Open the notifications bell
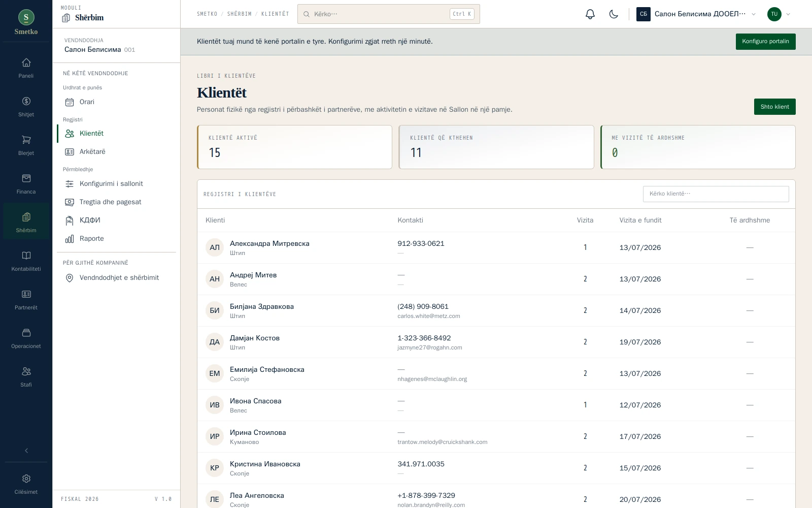The height and width of the screenshot is (508, 812). tap(590, 14)
